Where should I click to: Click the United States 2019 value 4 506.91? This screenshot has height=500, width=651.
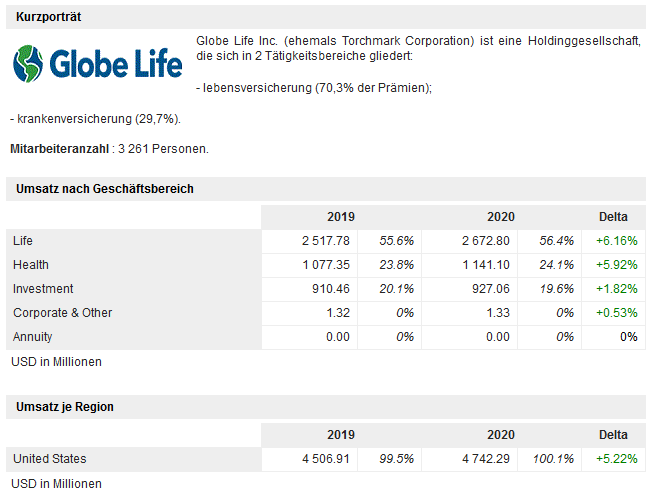326,459
